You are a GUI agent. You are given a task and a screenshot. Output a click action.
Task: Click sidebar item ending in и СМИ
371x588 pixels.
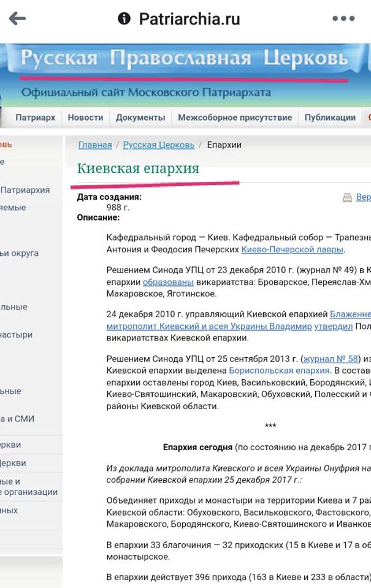[17, 419]
